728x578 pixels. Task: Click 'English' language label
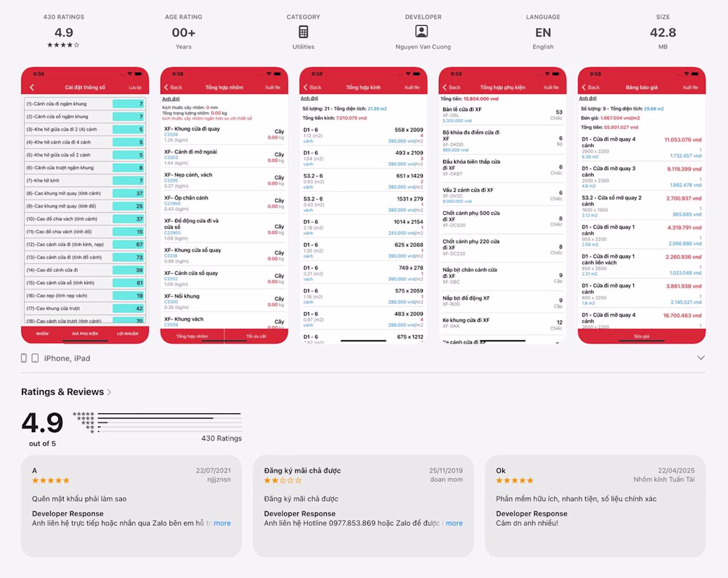543,47
